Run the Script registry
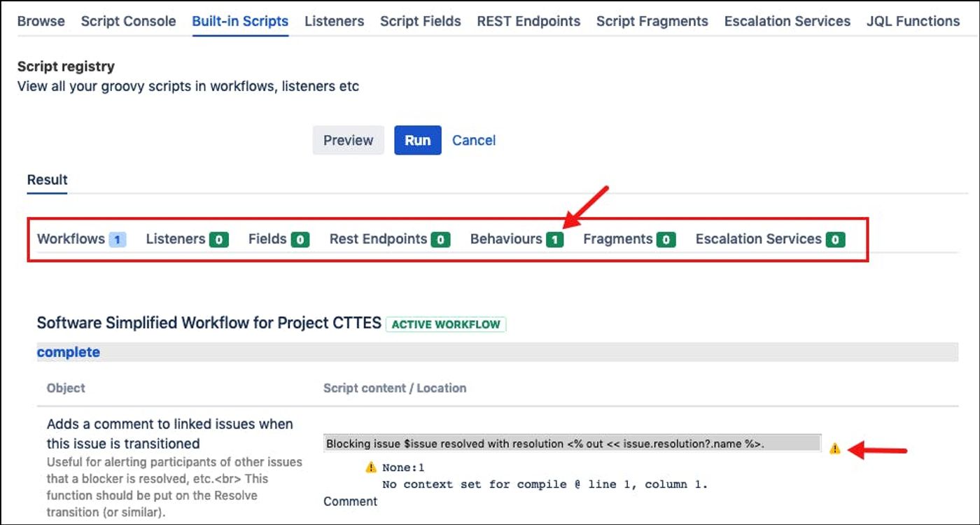The width and height of the screenshot is (980, 525). tap(418, 140)
